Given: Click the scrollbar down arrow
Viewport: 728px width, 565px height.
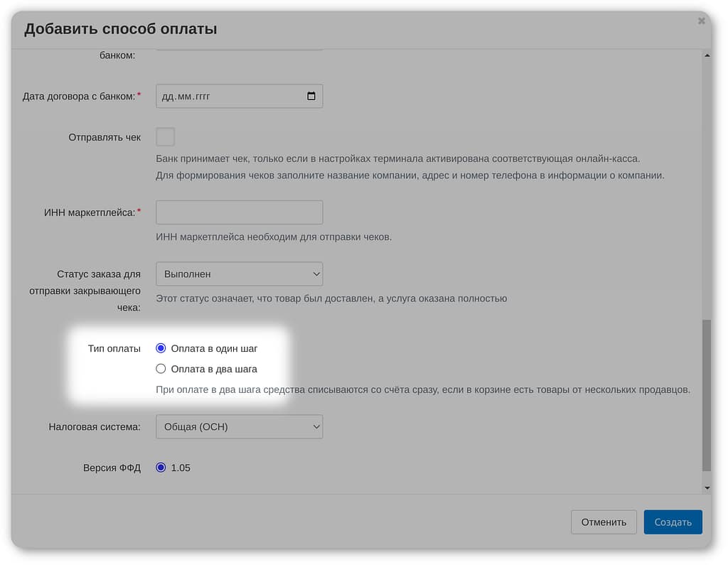Looking at the screenshot, I should point(706,488).
